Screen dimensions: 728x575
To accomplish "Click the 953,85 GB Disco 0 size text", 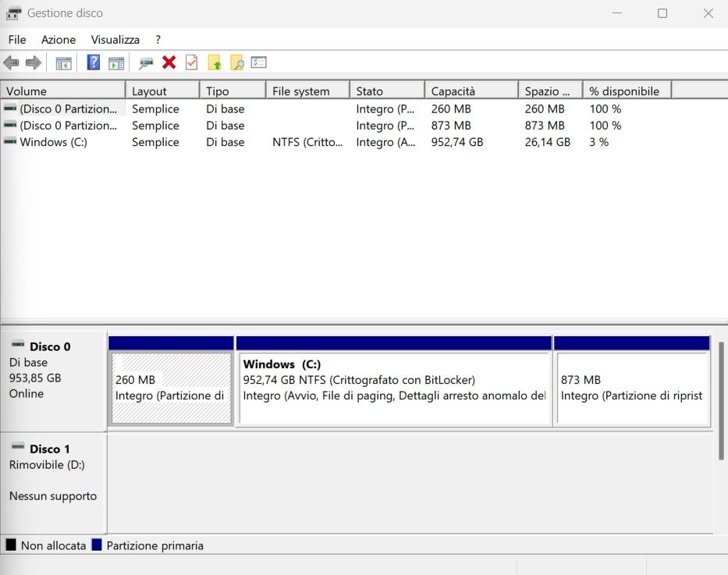I will (35, 378).
